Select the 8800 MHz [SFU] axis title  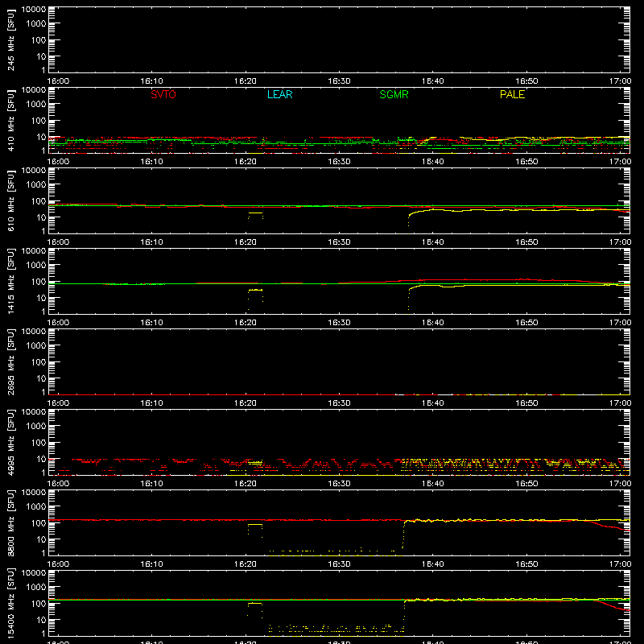[11, 522]
